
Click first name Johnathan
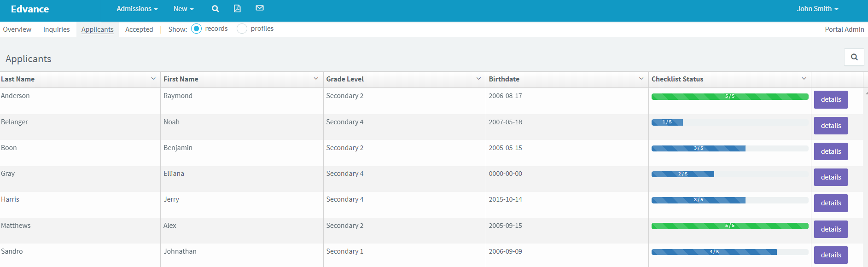click(x=180, y=251)
